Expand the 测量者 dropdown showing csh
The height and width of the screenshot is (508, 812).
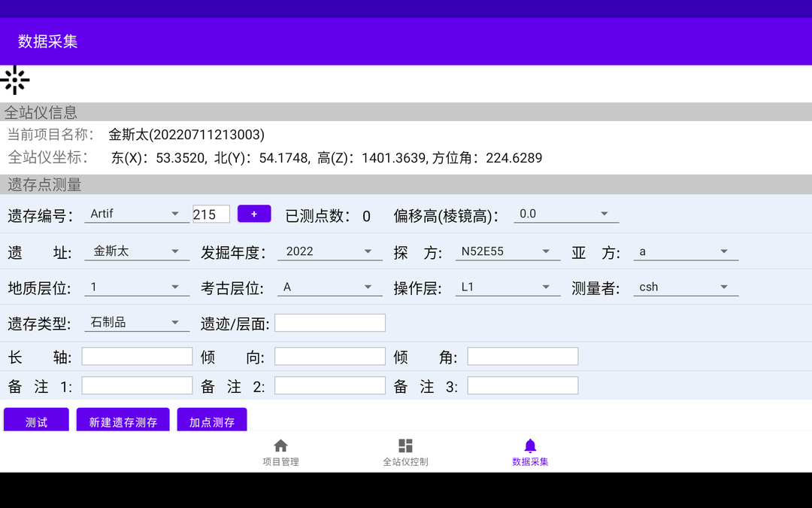(x=686, y=287)
